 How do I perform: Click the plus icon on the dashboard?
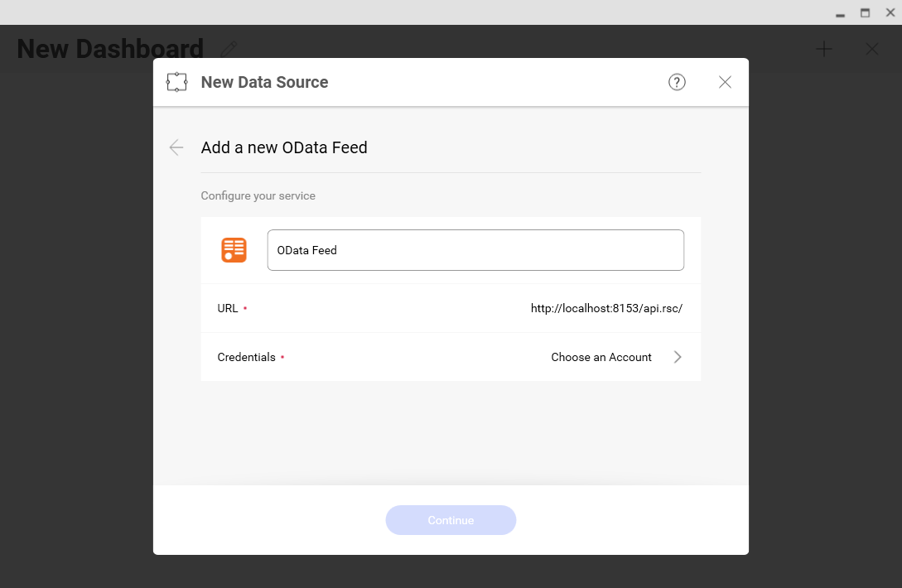pyautogui.click(x=823, y=49)
